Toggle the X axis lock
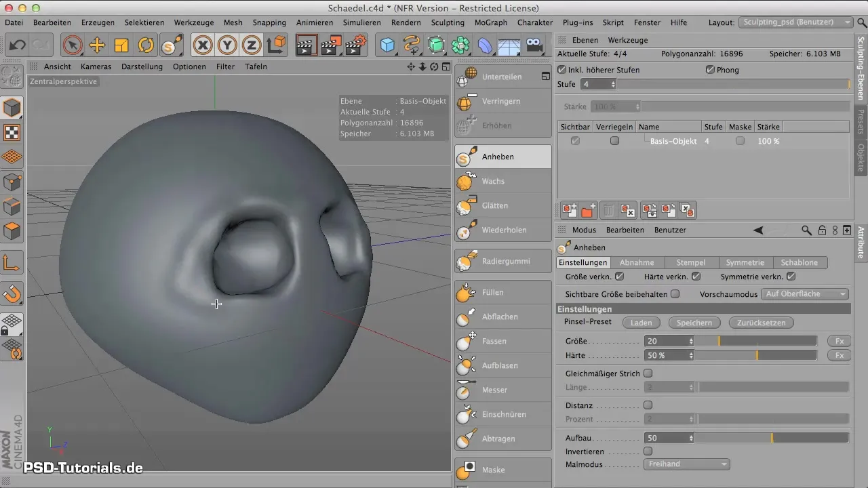Screen dimensions: 868x488 [x=203, y=45]
